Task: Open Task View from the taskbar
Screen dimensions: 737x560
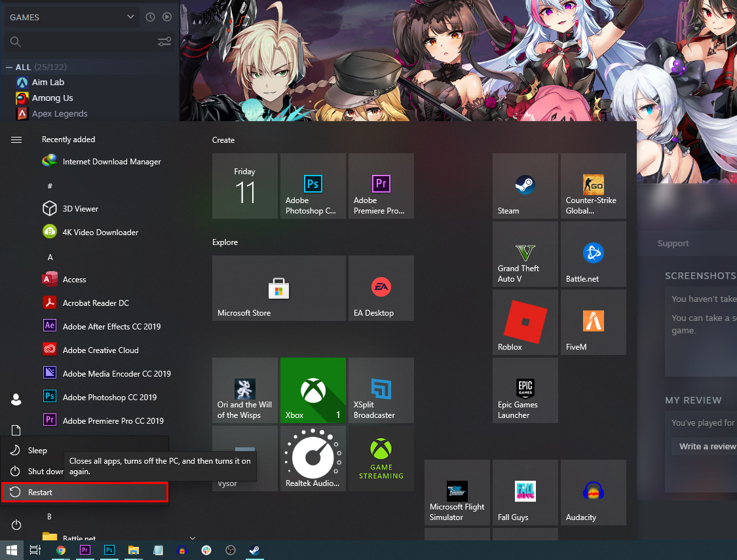Action: click(x=34, y=550)
